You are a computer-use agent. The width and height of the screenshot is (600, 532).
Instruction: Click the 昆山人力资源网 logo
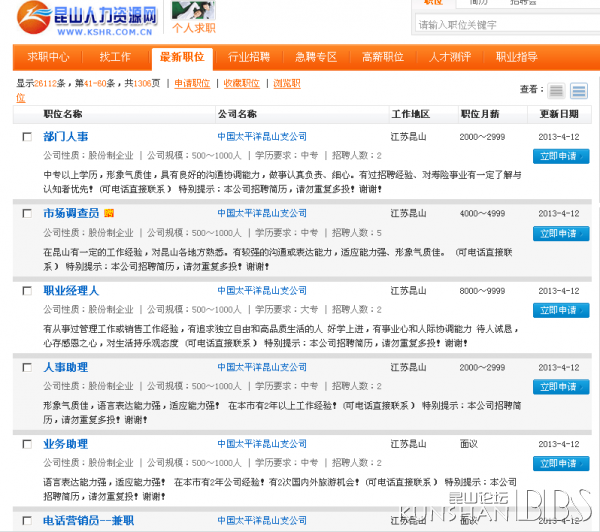tap(86, 18)
